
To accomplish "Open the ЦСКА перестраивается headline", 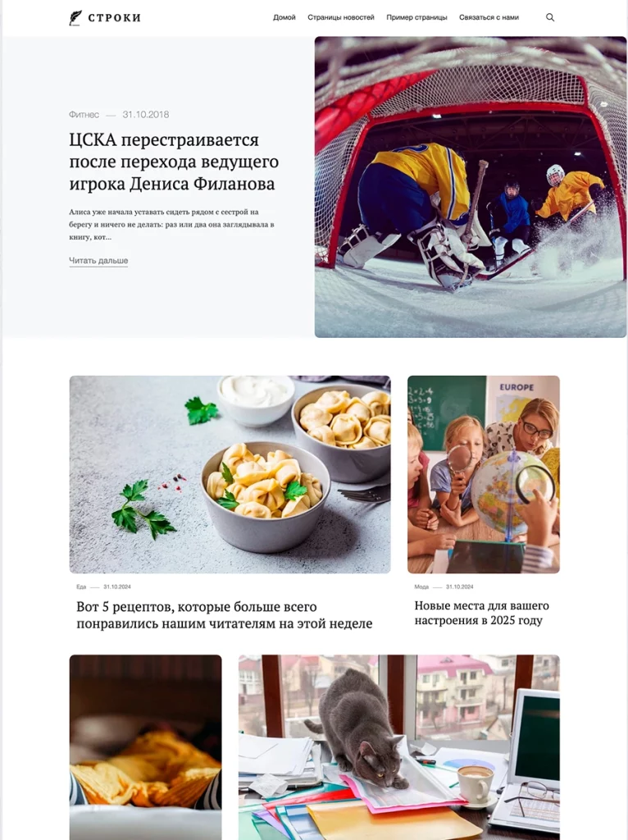I will click(174, 162).
